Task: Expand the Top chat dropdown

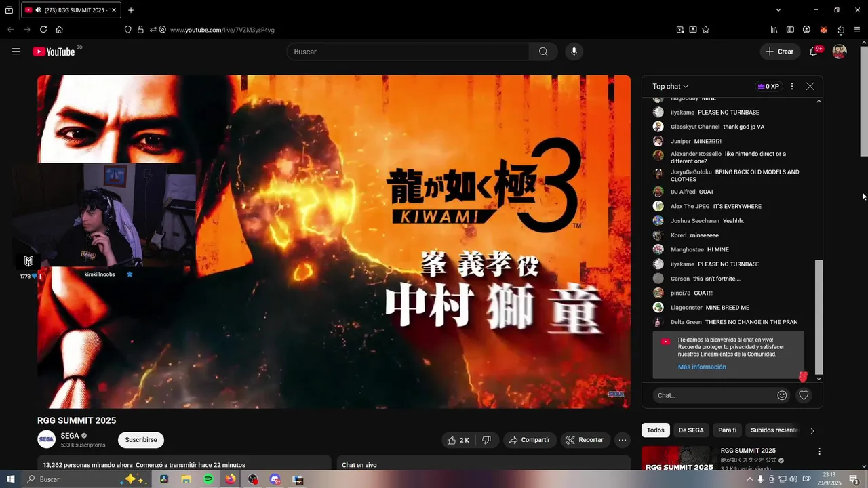Action: tap(671, 87)
